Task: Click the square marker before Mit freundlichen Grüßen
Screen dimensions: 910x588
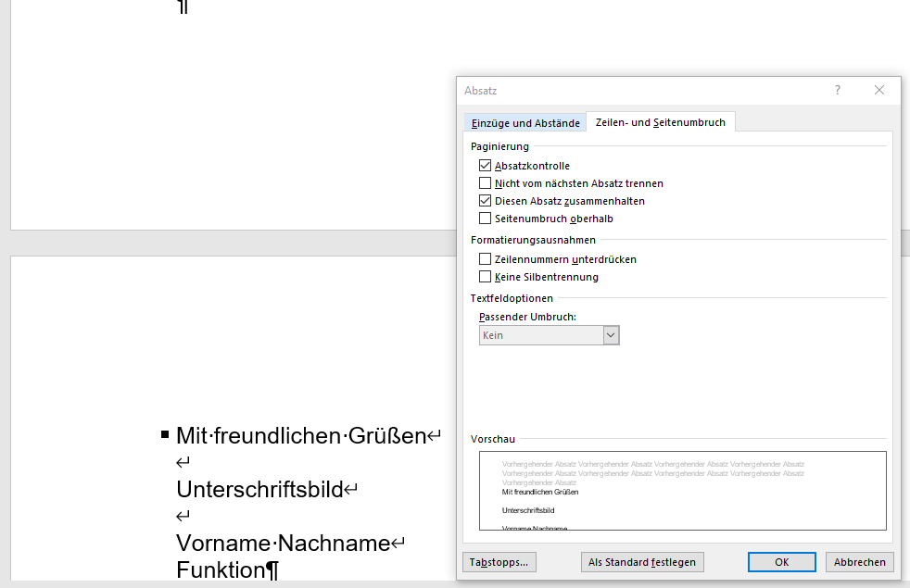Action: [x=165, y=434]
